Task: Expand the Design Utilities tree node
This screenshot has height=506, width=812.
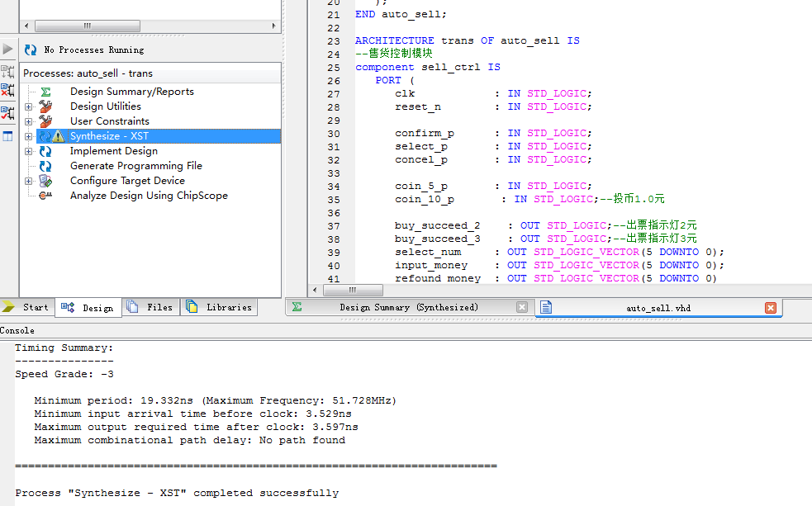Action: click(x=29, y=106)
